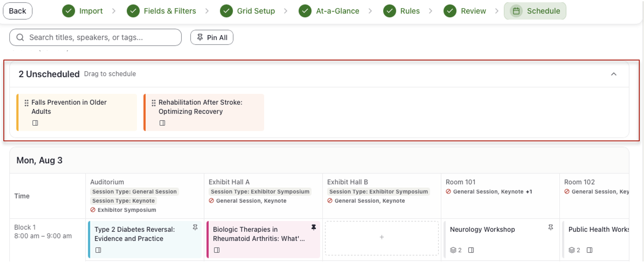Viewport: 644px width, 262px height.
Task: Open side panel icon on Rehabilitation After Stroke card
Action: click(x=162, y=123)
